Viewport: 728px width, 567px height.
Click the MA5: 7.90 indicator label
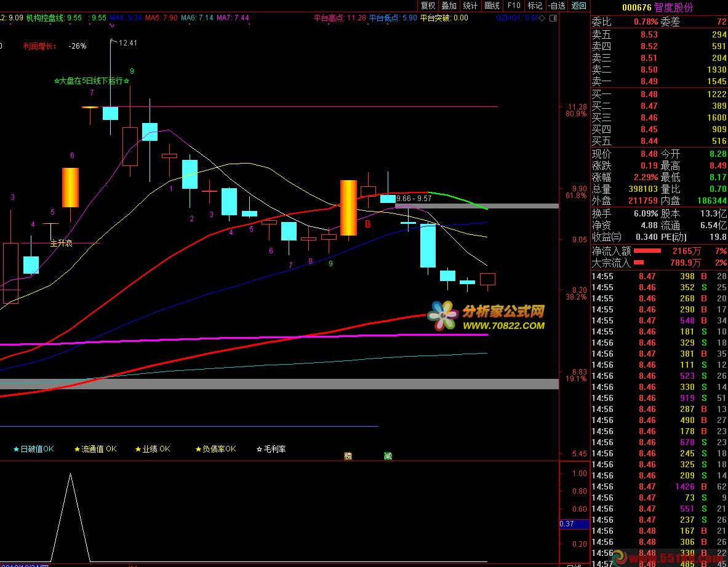coord(161,18)
